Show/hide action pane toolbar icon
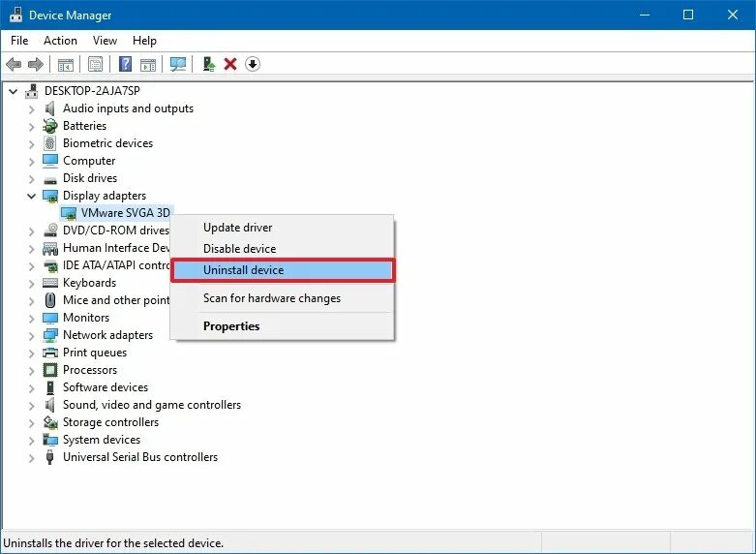This screenshot has width=756, height=554. pos(148,64)
